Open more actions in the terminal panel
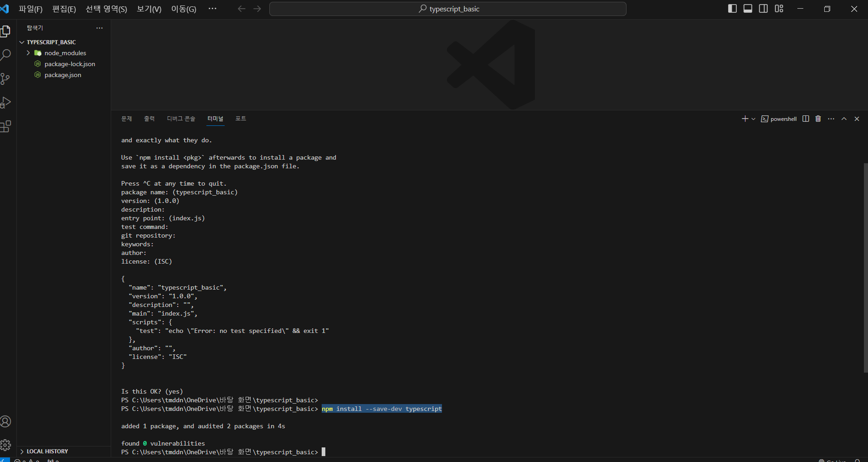Viewport: 868px width, 462px height. [x=831, y=119]
